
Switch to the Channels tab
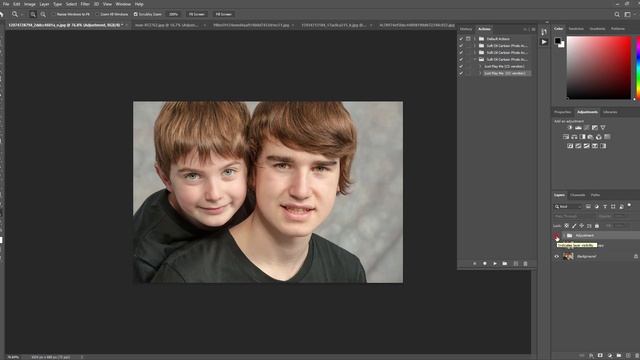pos(578,195)
